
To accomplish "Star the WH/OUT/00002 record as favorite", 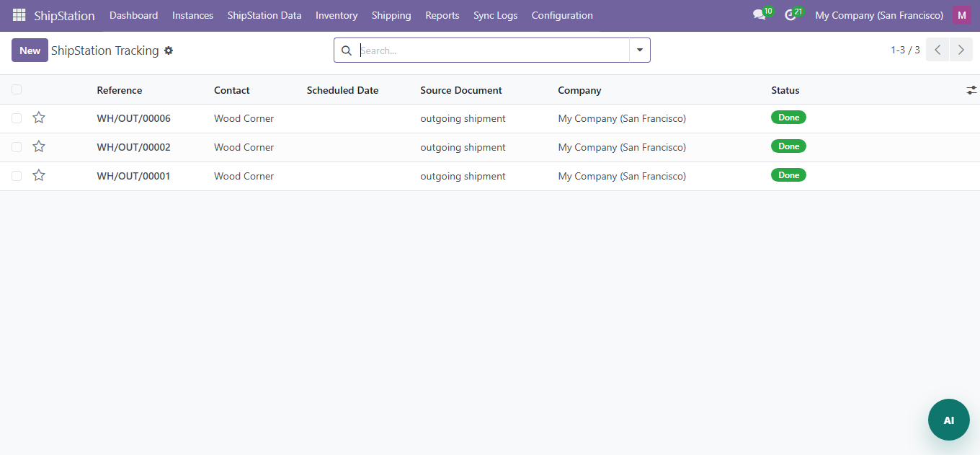I will tap(39, 147).
